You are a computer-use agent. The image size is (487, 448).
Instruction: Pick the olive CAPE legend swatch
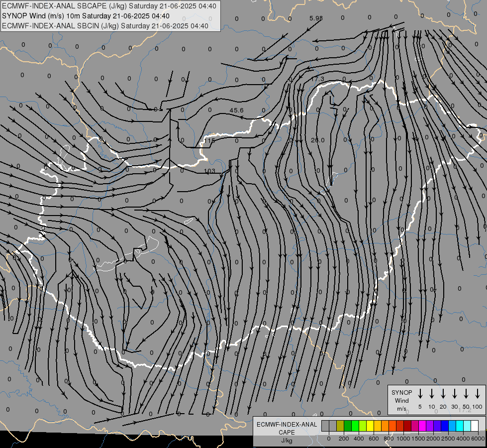click(340, 426)
